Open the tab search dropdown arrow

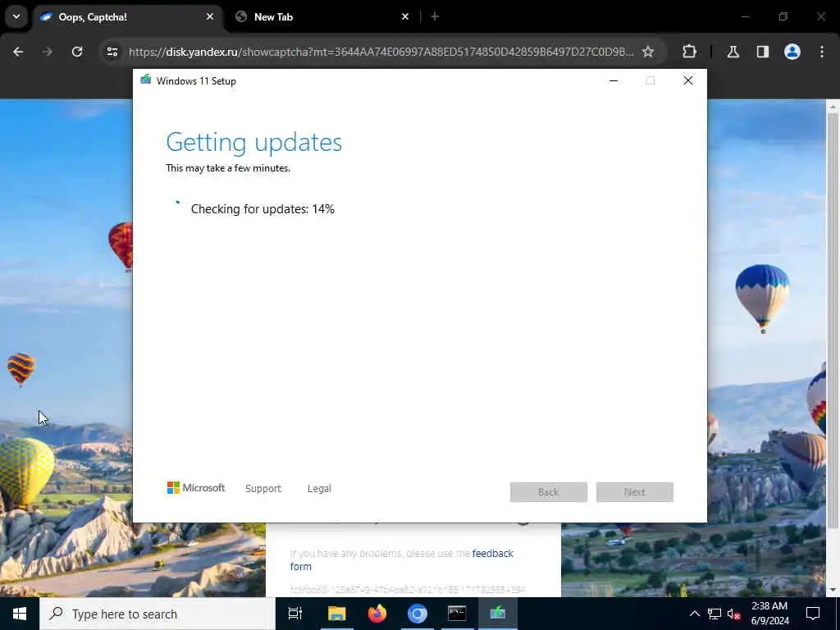click(x=16, y=16)
